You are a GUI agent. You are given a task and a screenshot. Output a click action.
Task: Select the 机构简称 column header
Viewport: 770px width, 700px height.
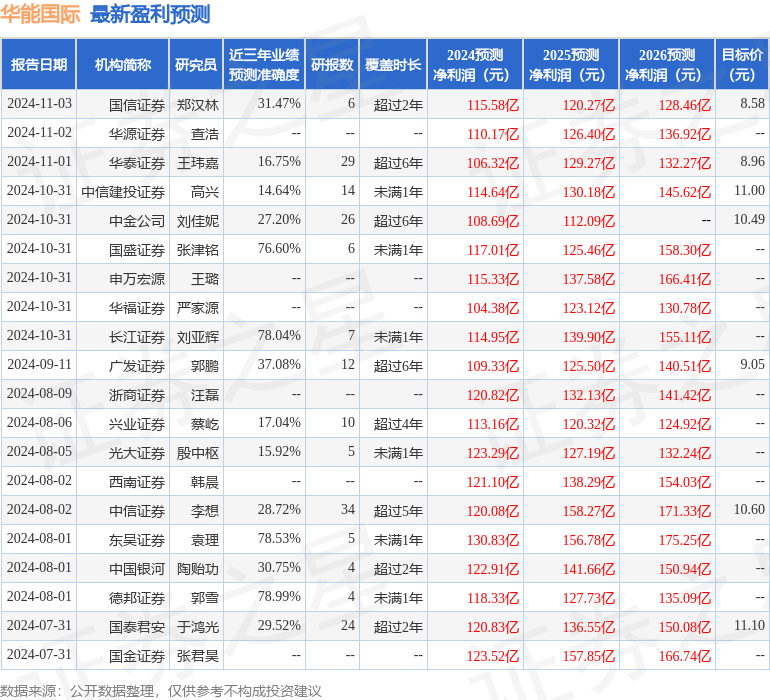pyautogui.click(x=123, y=65)
